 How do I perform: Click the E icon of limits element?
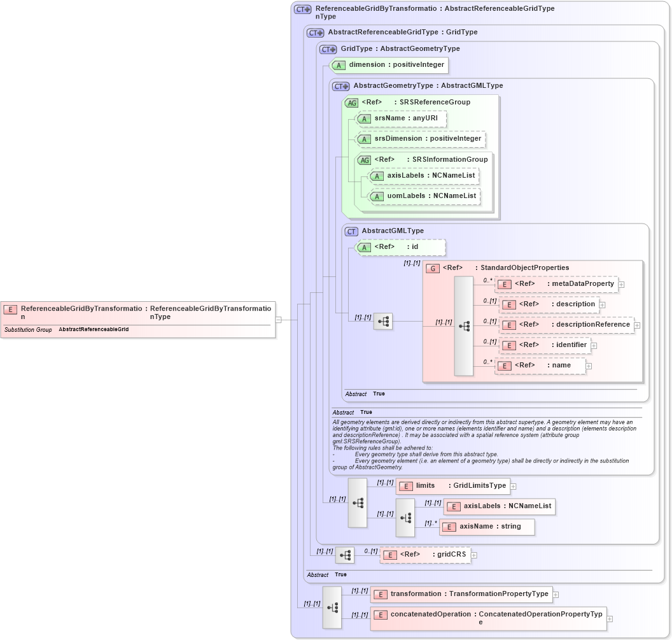point(406,487)
